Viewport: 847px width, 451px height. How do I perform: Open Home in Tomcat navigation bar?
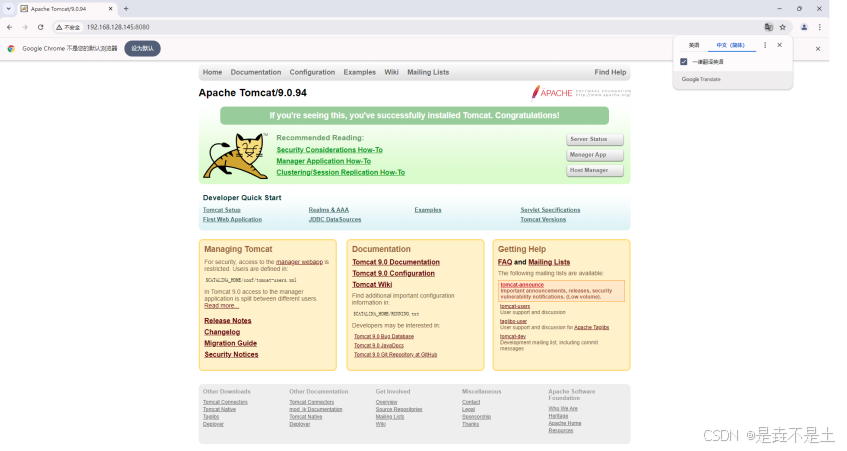pyautogui.click(x=212, y=72)
